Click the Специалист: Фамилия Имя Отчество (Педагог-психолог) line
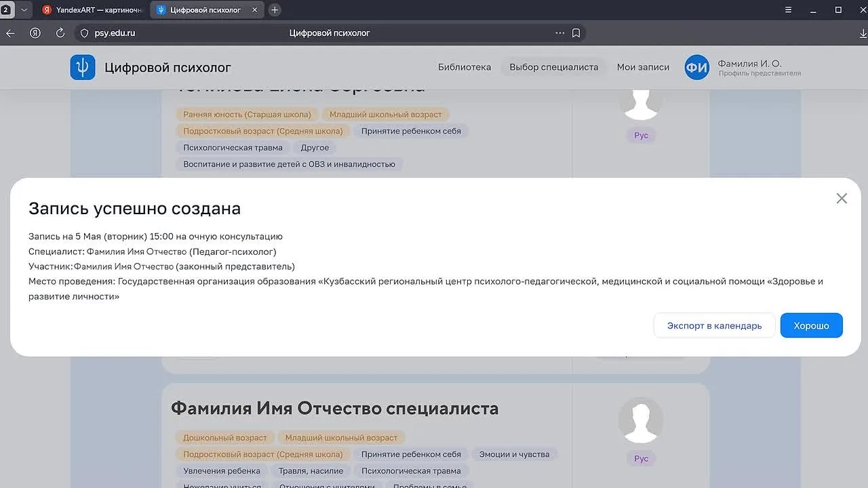868x488 pixels. (153, 251)
